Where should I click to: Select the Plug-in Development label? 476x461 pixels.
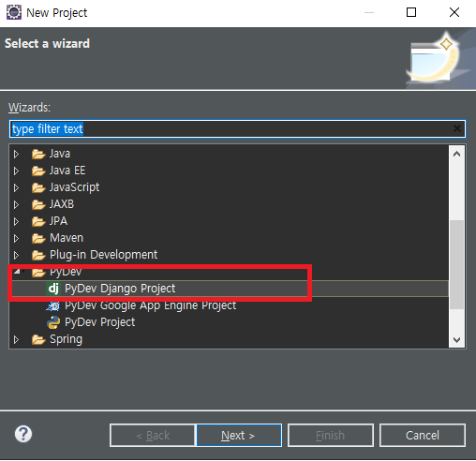click(104, 255)
